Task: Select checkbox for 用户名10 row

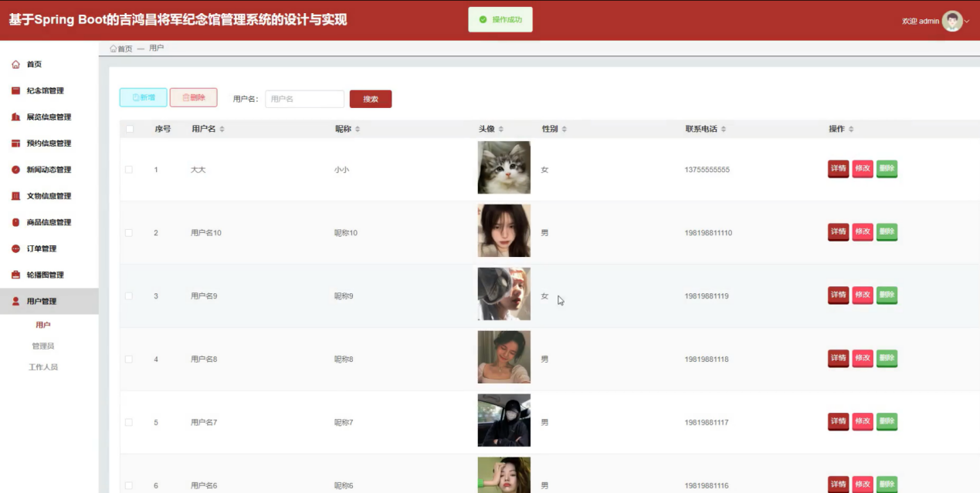Action: (129, 233)
